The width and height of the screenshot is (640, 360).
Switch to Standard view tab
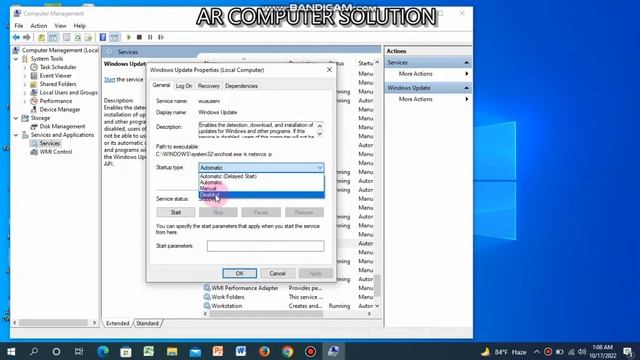point(147,323)
